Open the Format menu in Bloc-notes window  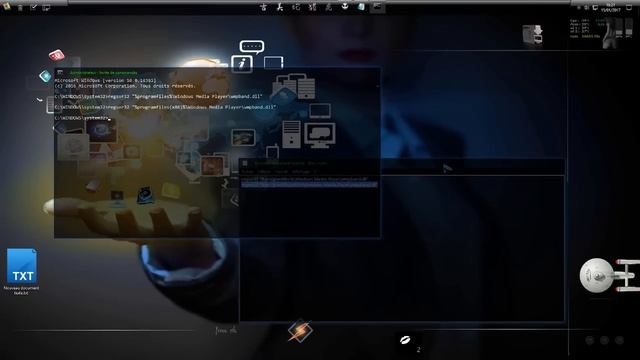coord(282,172)
